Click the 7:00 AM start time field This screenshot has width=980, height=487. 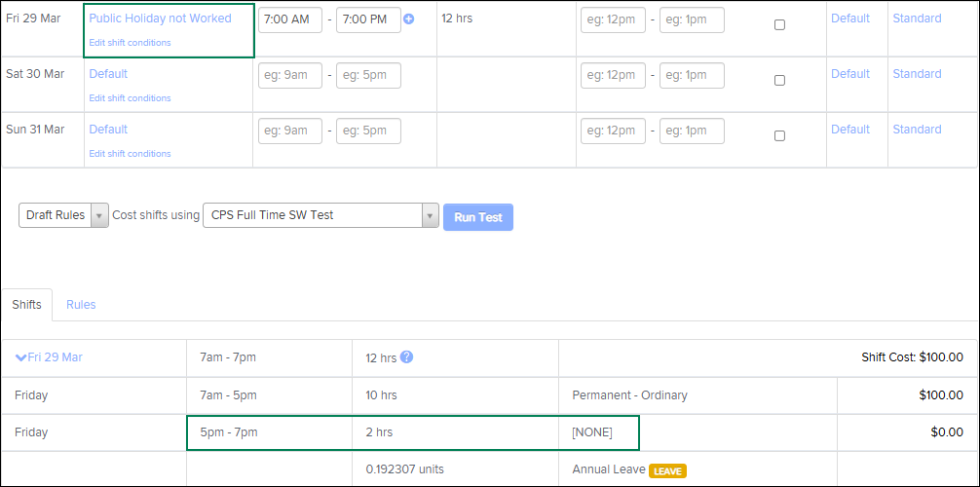(290, 20)
